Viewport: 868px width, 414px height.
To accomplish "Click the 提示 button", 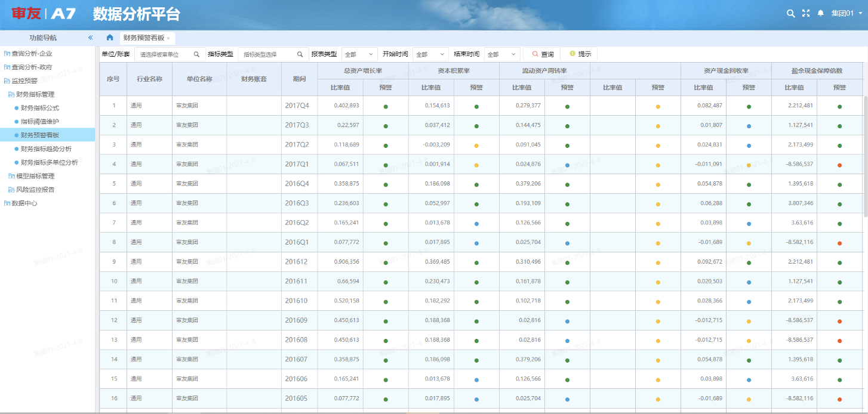I will [580, 54].
